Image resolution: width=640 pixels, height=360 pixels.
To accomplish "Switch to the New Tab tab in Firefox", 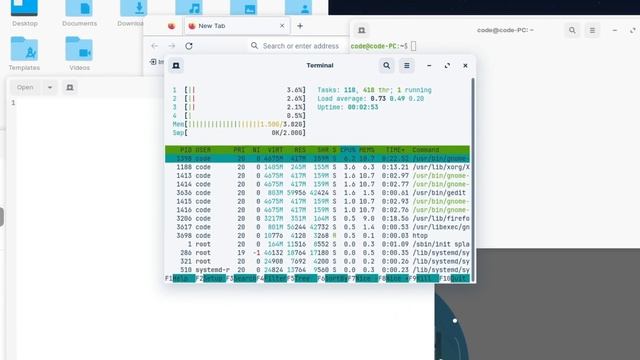I will pos(237,26).
